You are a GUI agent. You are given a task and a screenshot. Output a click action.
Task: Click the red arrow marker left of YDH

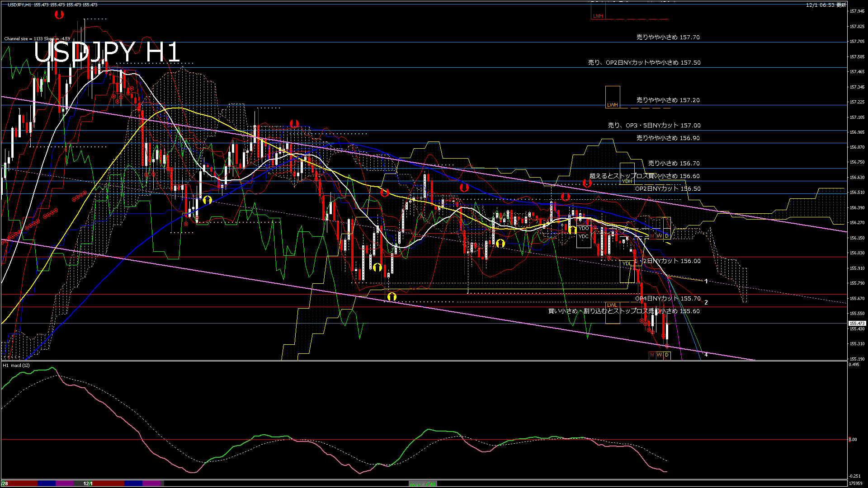coord(587,183)
